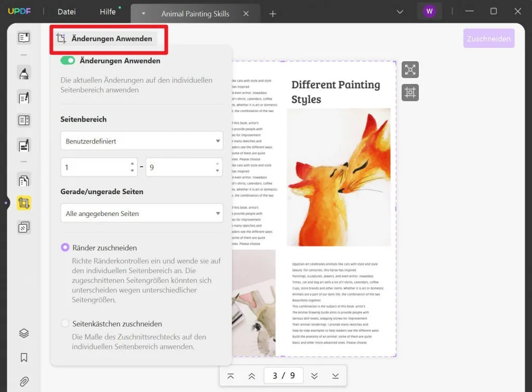The height and width of the screenshot is (392, 532).
Task: Open the Alle angegebenen Seiten dropdown
Action: 142,213
